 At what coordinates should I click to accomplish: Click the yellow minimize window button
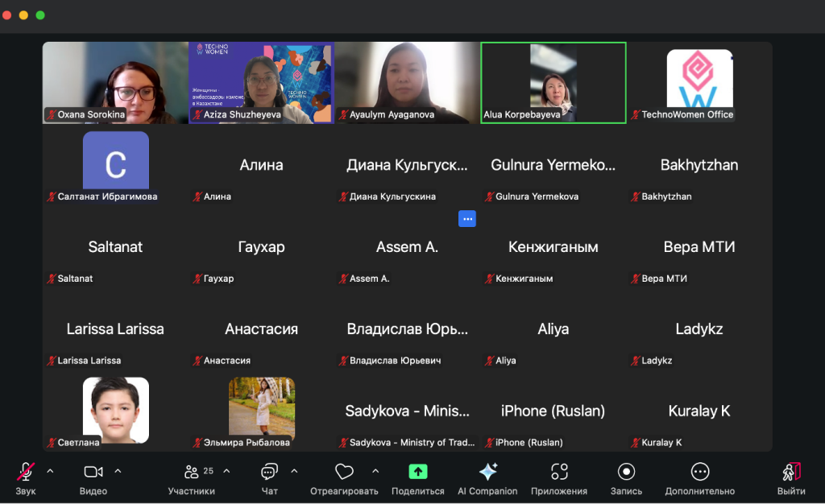click(23, 15)
